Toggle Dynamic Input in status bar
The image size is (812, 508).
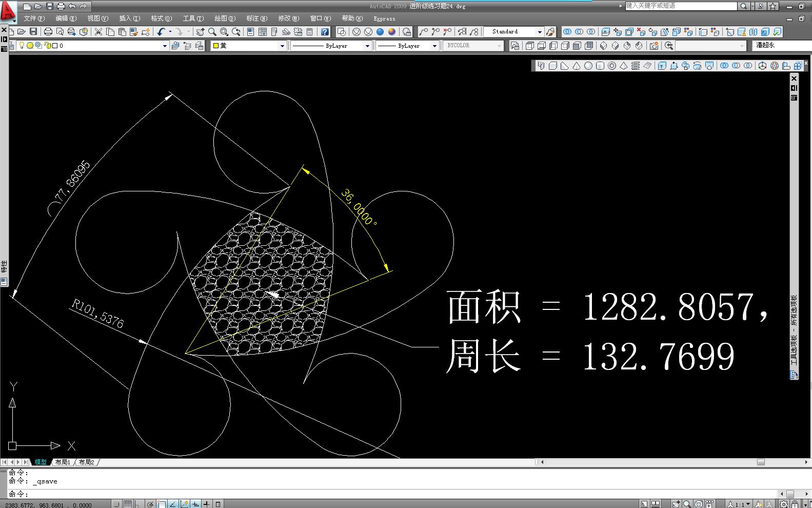[x=195, y=504]
